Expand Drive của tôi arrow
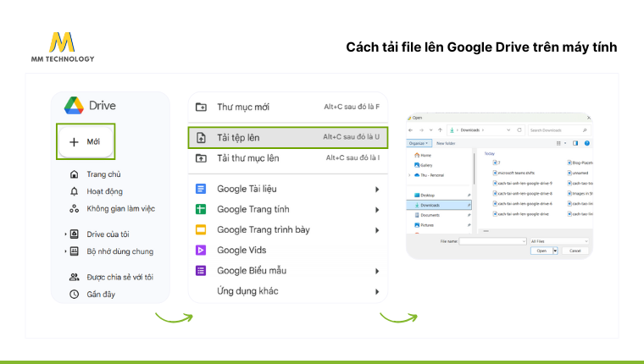The image size is (644, 364). point(65,234)
